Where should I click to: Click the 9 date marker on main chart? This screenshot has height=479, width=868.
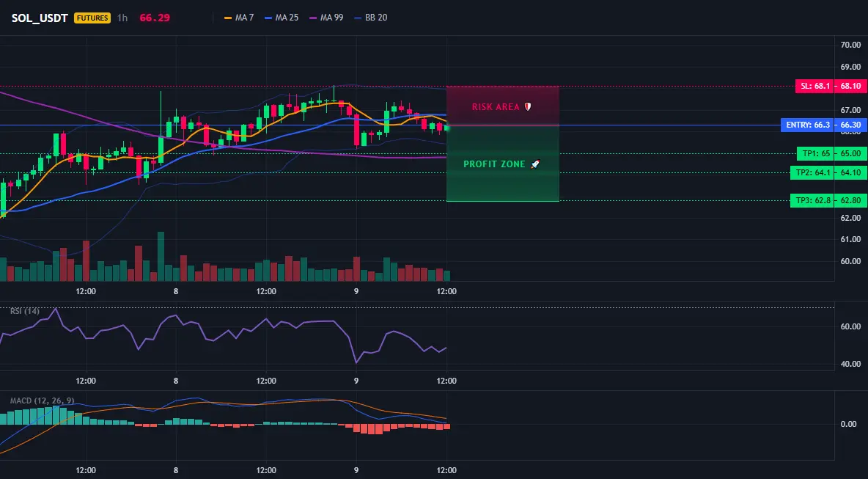point(356,291)
